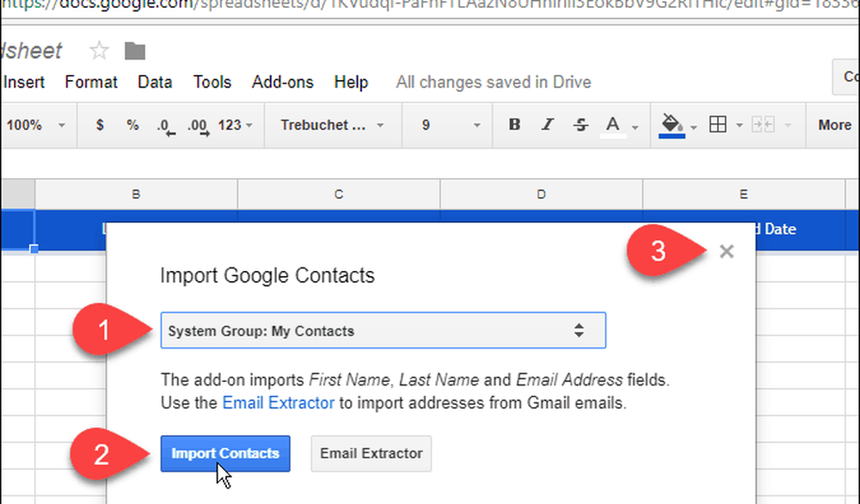The width and height of the screenshot is (860, 504).
Task: Toggle bold formatting
Action: pos(514,125)
